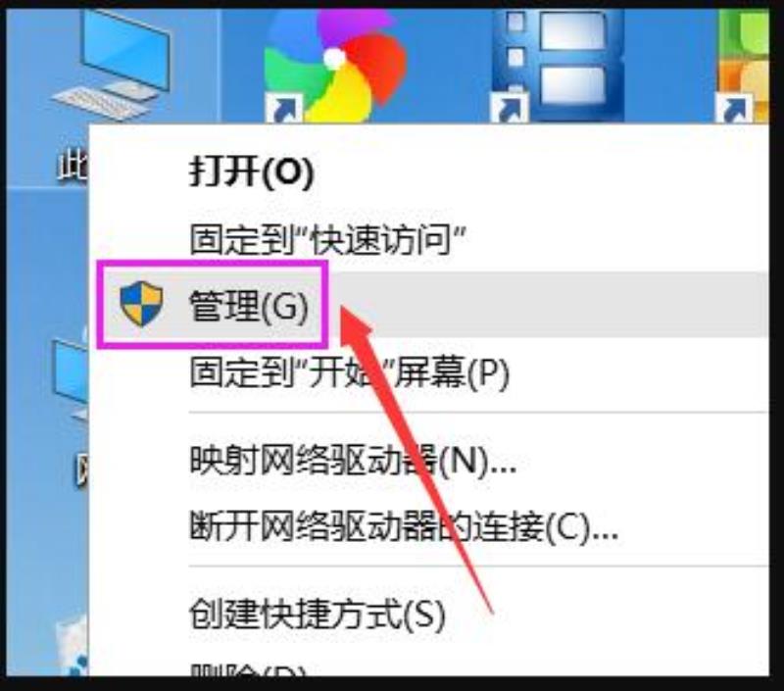Click the clipped icon label left of 映射网络驱动器
This screenshot has height=691, width=784.
click(x=81, y=471)
